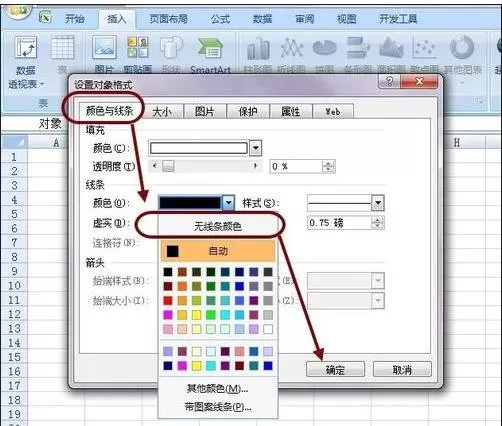
Task: Pick the bright green color swatch
Action: (x=211, y=315)
